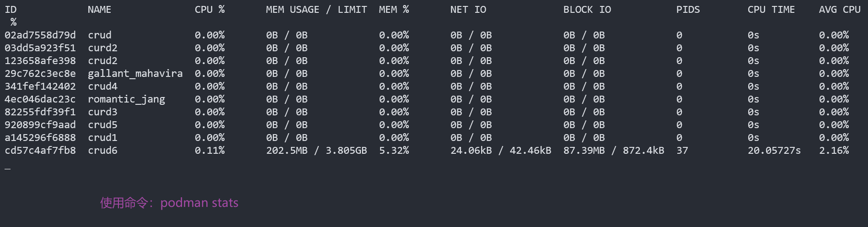Select the gallant_mahavira container name

(135, 74)
